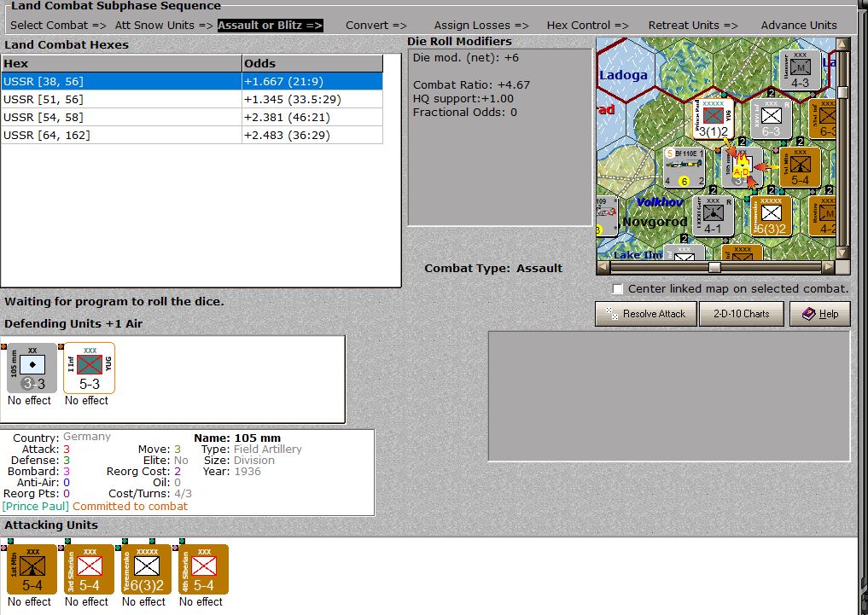Click the burning combat hex marker on map
This screenshot has width=868, height=615.
743,167
